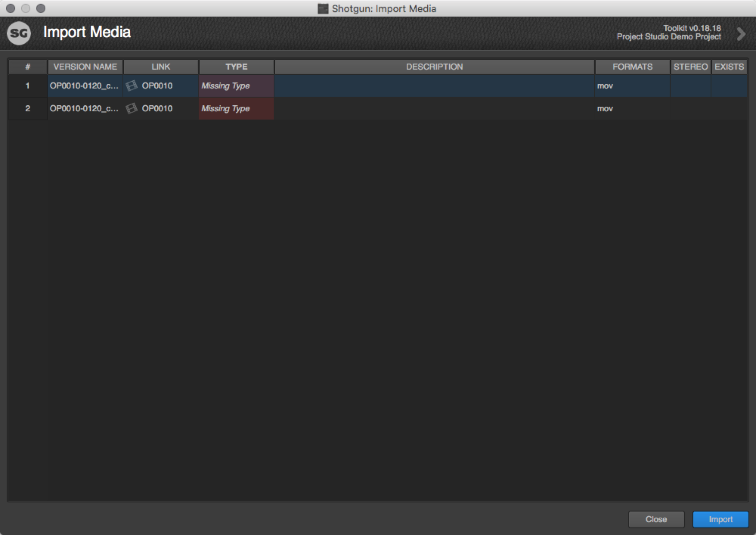Click the Exists column header
This screenshot has height=535, width=756.
729,67
